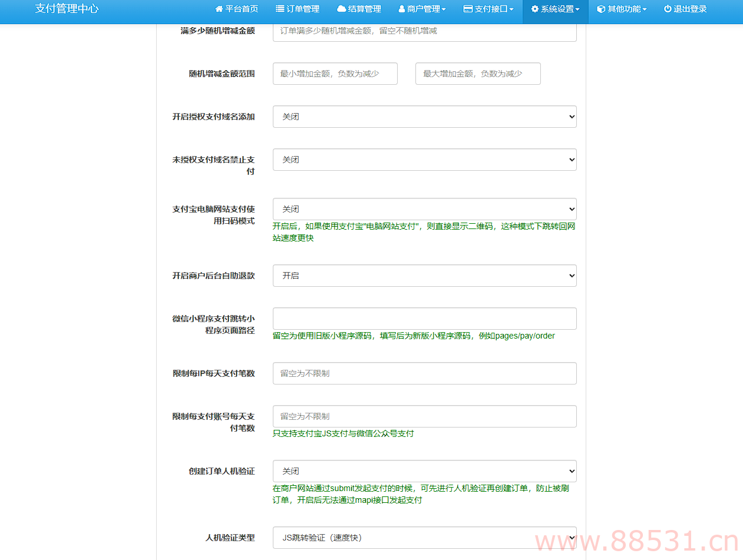Click hint text mentioning pages/pay/order
This screenshot has width=743, height=560.
tap(414, 336)
